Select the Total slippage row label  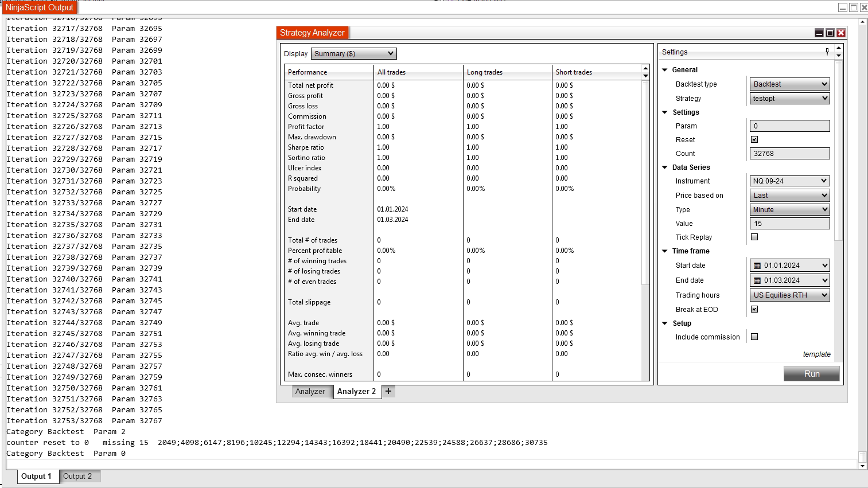(x=309, y=302)
